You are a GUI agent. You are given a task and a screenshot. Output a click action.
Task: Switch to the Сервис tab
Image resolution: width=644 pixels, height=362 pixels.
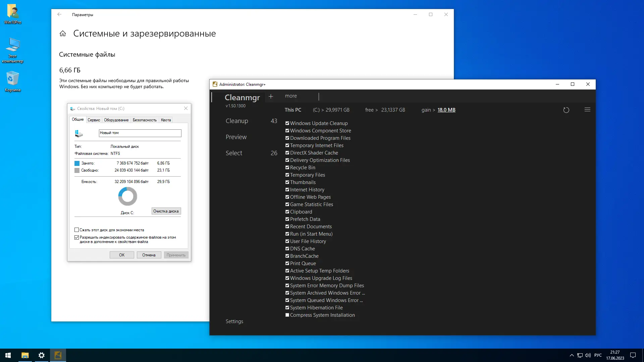94,120
